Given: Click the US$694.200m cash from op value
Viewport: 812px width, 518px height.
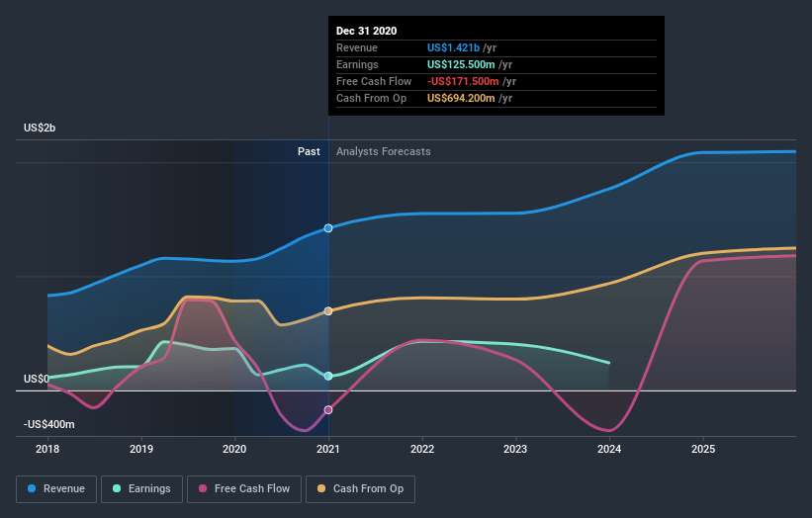Looking at the screenshot, I should (461, 98).
